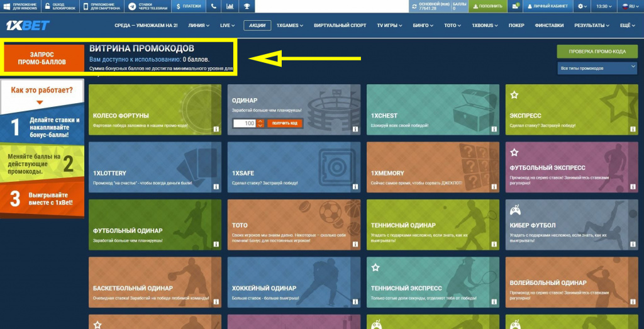This screenshot has height=329, width=644.
Task: Click the 1XBET logo
Action: coord(28,25)
